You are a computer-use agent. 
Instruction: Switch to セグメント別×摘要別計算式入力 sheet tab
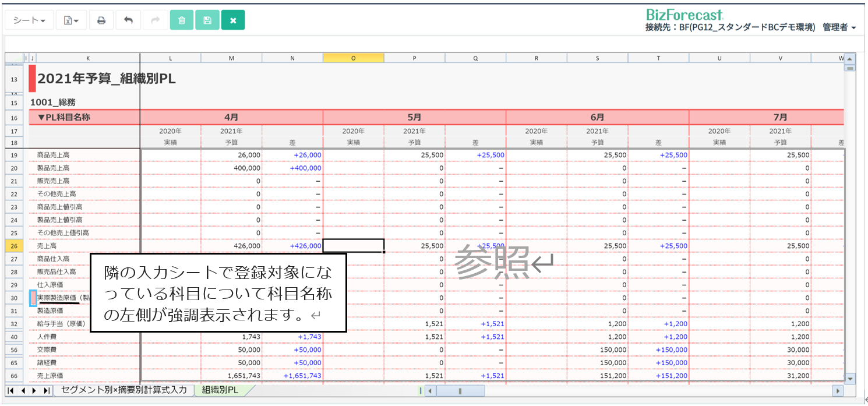(124, 390)
